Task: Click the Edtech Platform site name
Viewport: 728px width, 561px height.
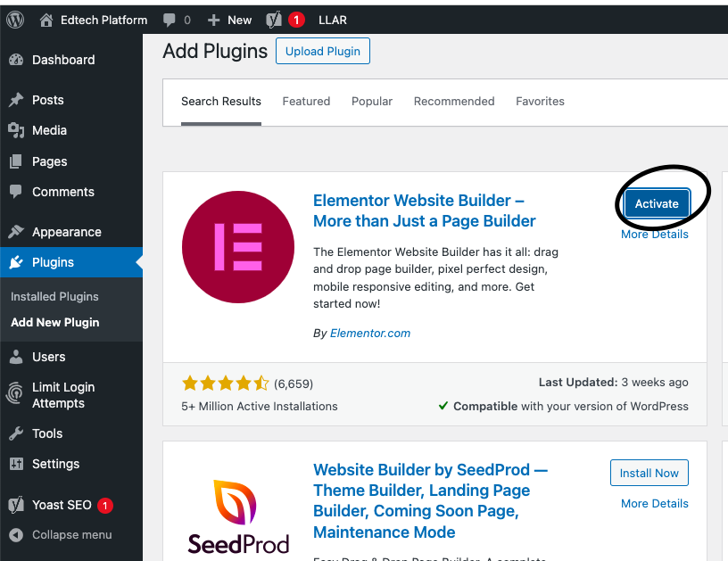Action: [x=104, y=20]
